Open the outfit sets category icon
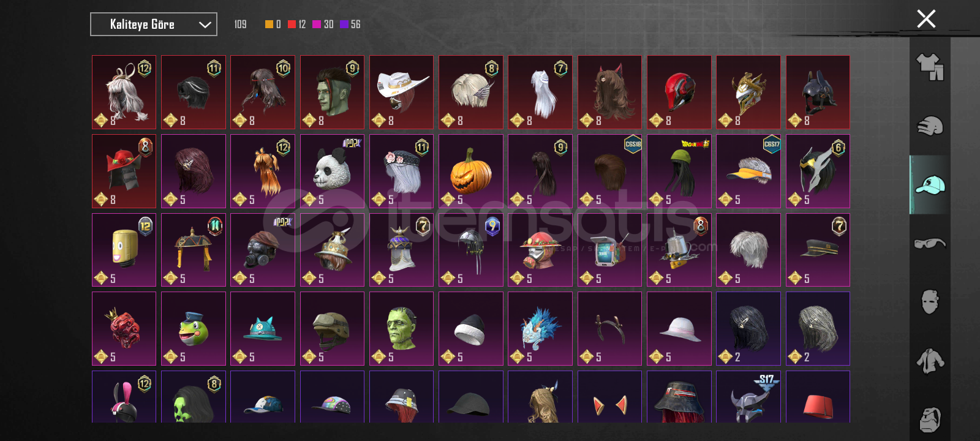Image resolution: width=980 pixels, height=441 pixels. [930, 67]
